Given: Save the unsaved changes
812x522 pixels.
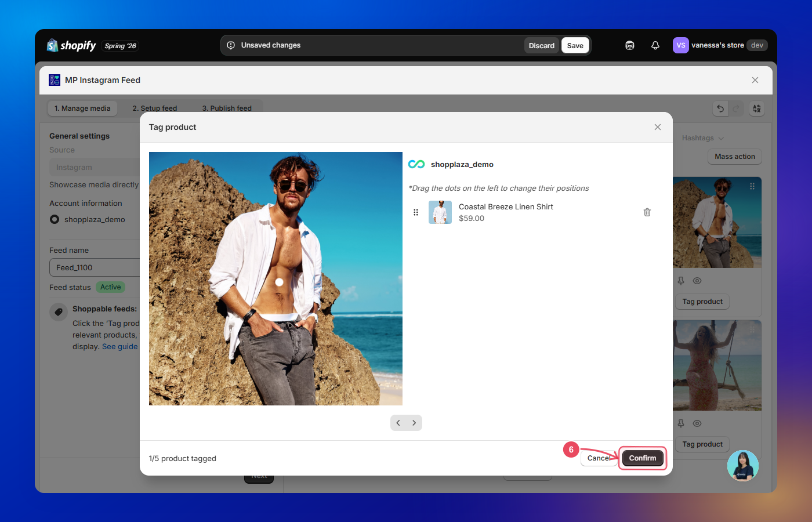Looking at the screenshot, I should tap(575, 45).
